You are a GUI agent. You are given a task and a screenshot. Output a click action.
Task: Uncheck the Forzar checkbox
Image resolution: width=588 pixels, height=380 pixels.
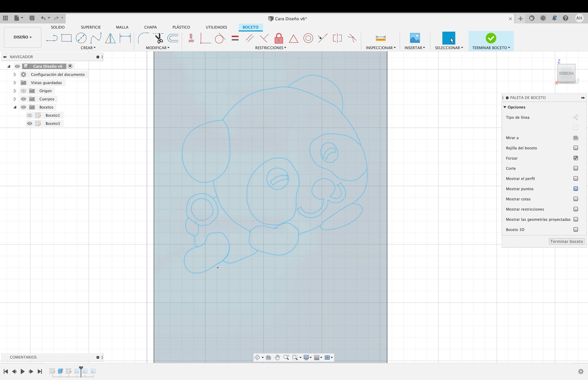pyautogui.click(x=576, y=158)
